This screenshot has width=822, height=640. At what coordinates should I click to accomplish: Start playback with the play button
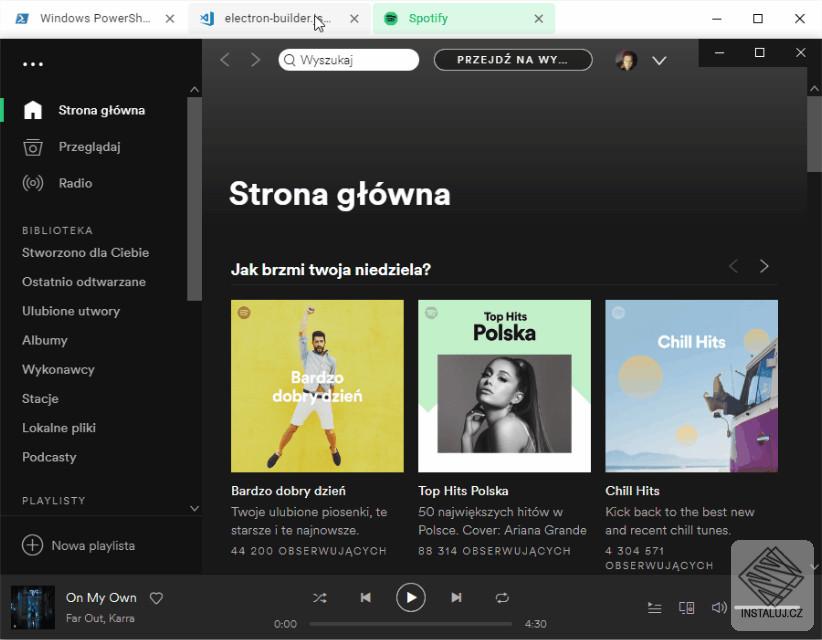click(x=410, y=598)
